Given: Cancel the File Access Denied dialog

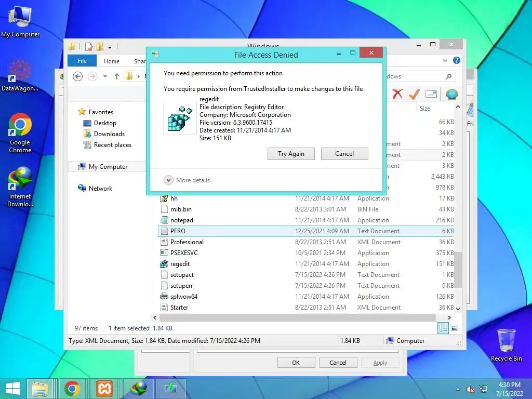Looking at the screenshot, I should pos(344,154).
